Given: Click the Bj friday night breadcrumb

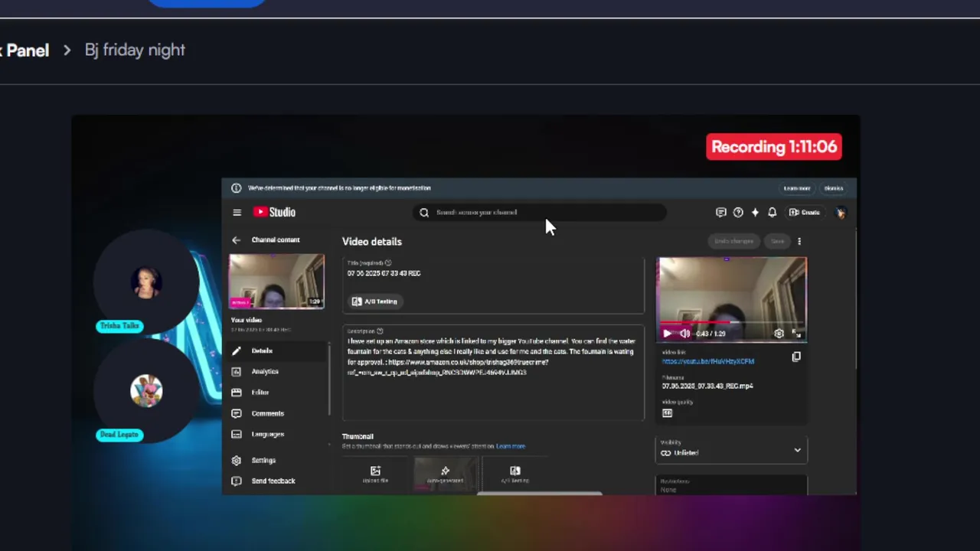Looking at the screenshot, I should (x=135, y=50).
